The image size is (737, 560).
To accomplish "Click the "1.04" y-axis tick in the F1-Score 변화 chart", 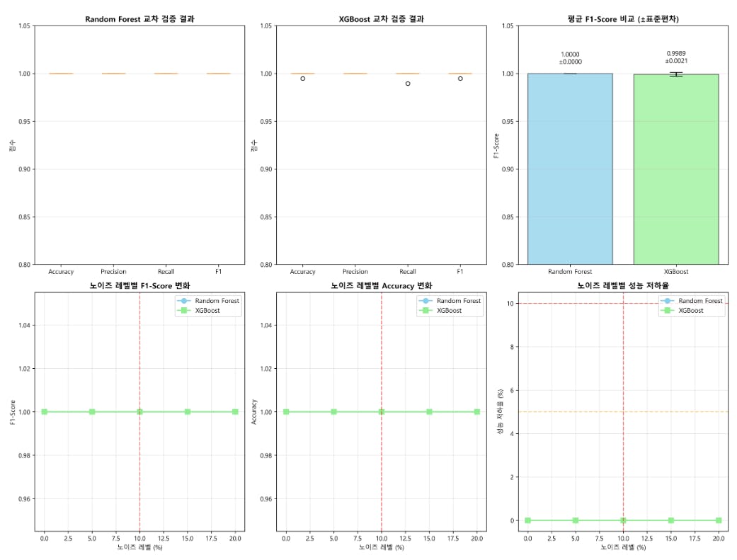I will click(25, 326).
